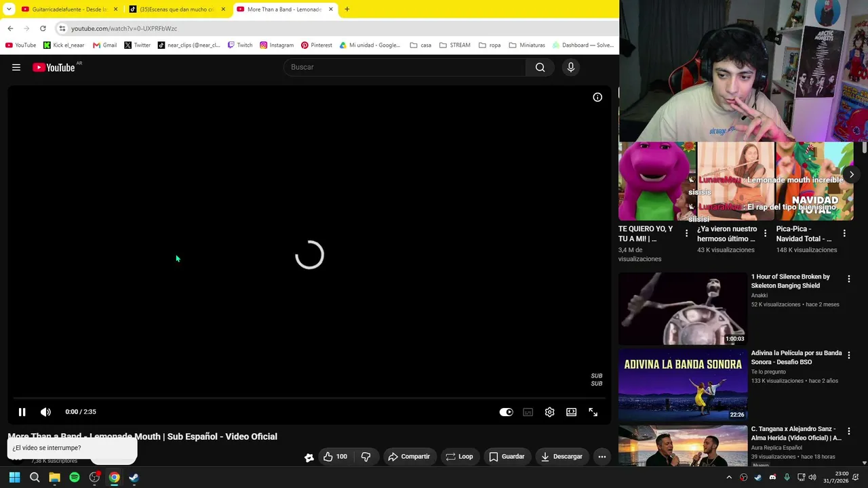
Task: Open the Instagram bookmark
Action: click(277, 45)
